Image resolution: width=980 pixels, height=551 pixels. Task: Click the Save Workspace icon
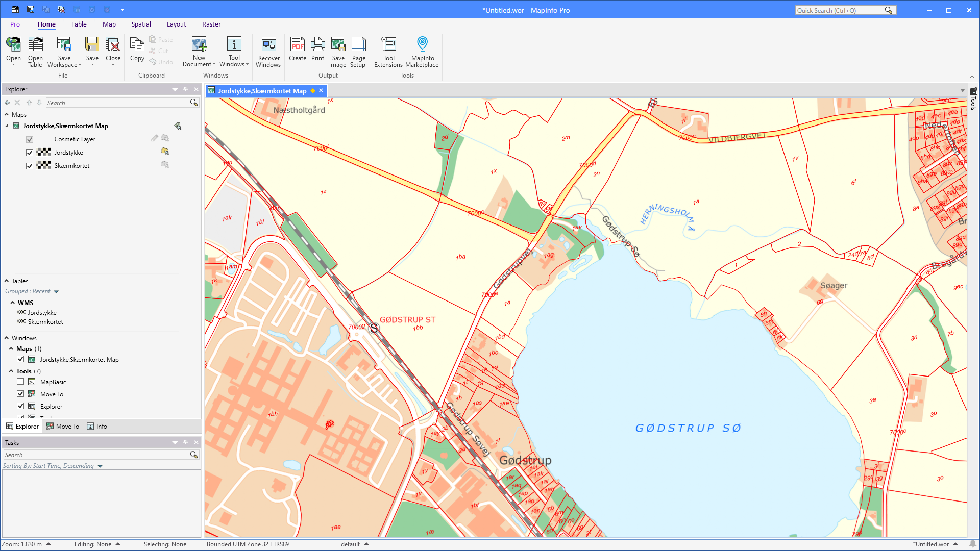pyautogui.click(x=64, y=45)
